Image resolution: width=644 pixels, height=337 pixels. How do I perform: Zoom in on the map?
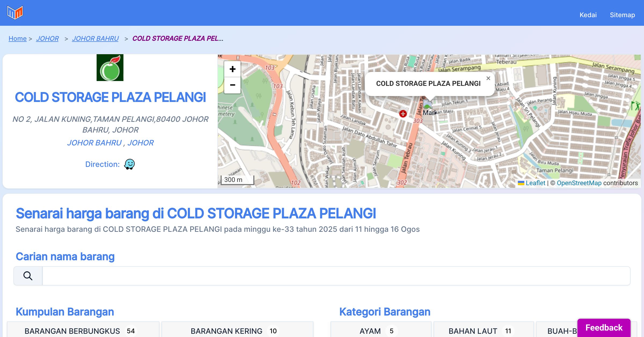[x=232, y=69]
